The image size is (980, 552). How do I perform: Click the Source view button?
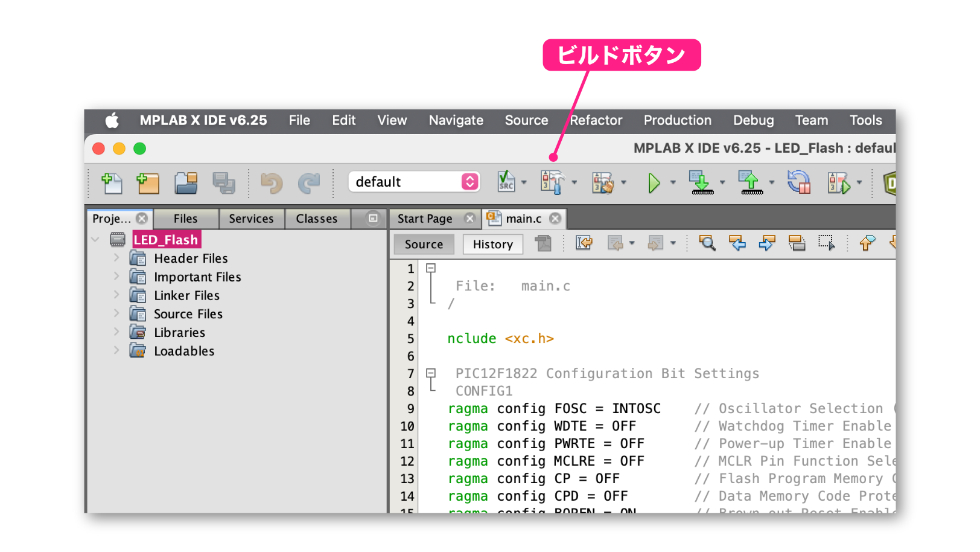(x=424, y=244)
